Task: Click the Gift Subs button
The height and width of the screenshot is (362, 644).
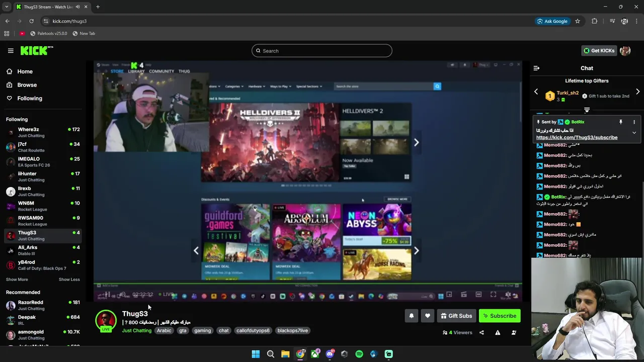Action: tap(456, 316)
